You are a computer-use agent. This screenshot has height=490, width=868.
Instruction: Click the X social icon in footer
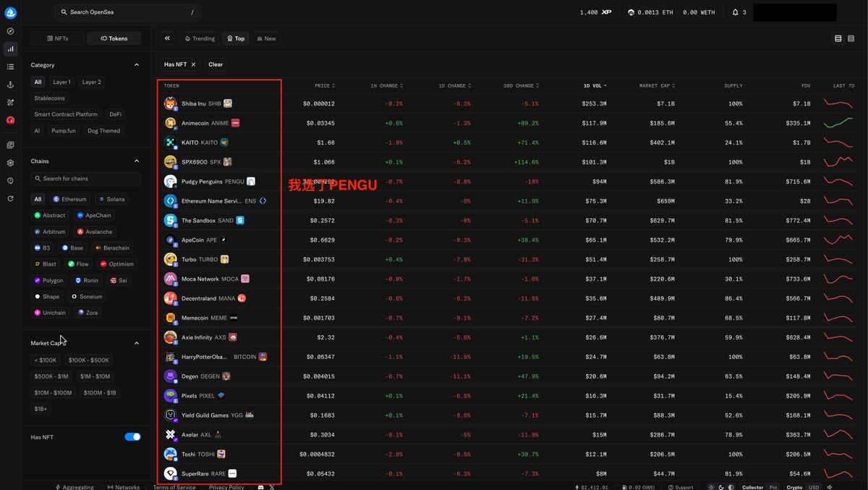click(272, 488)
